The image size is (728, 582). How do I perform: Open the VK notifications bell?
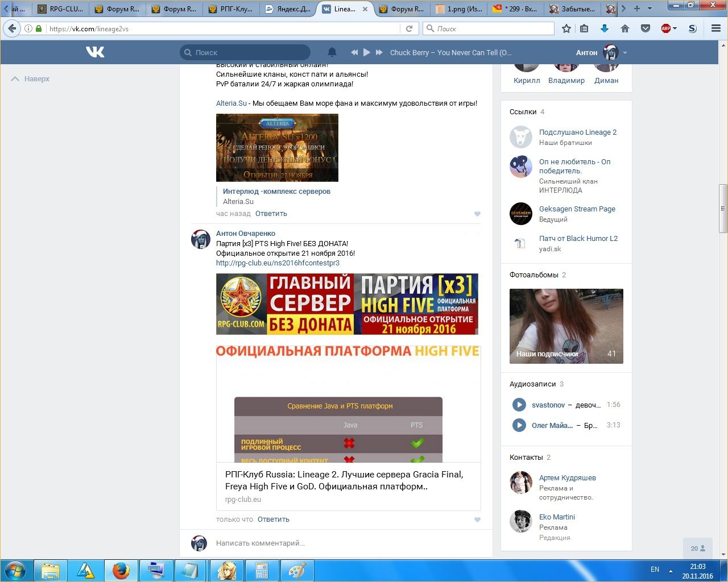tap(332, 52)
